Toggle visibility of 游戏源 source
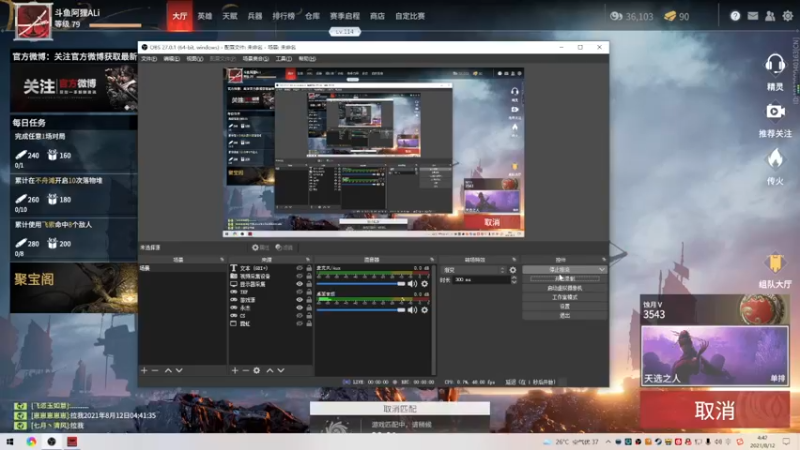Screen dimensions: 800x450 pos(299,299)
